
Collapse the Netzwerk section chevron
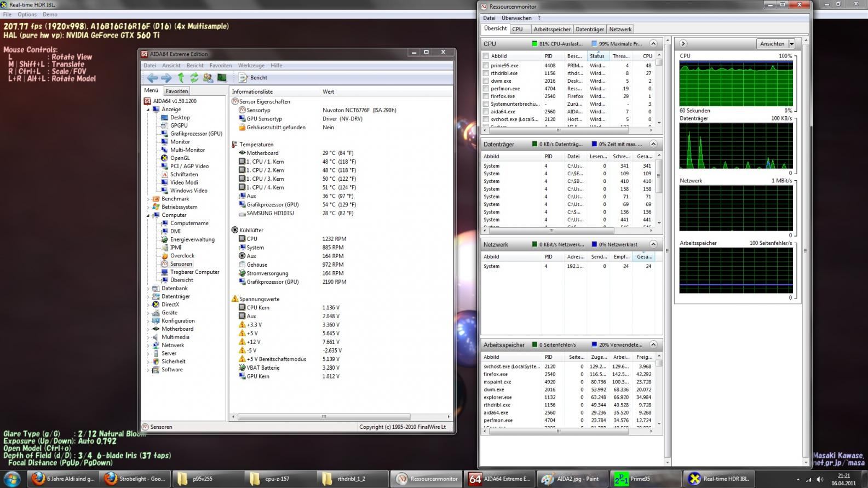653,244
